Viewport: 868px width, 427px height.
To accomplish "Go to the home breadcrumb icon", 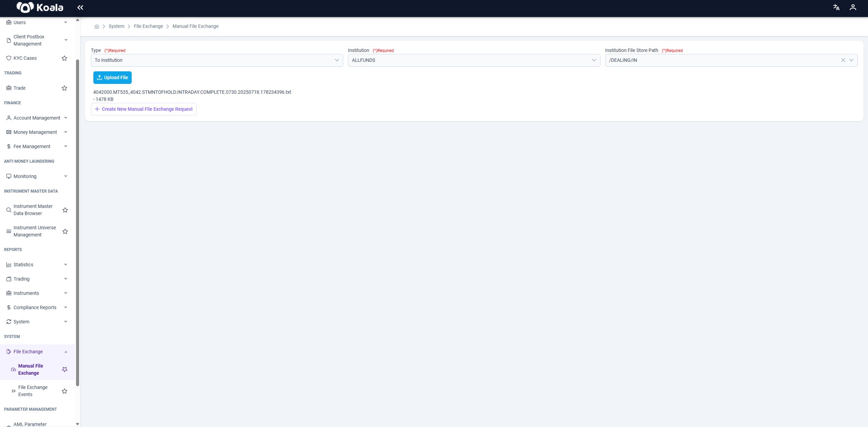I will click(x=97, y=26).
